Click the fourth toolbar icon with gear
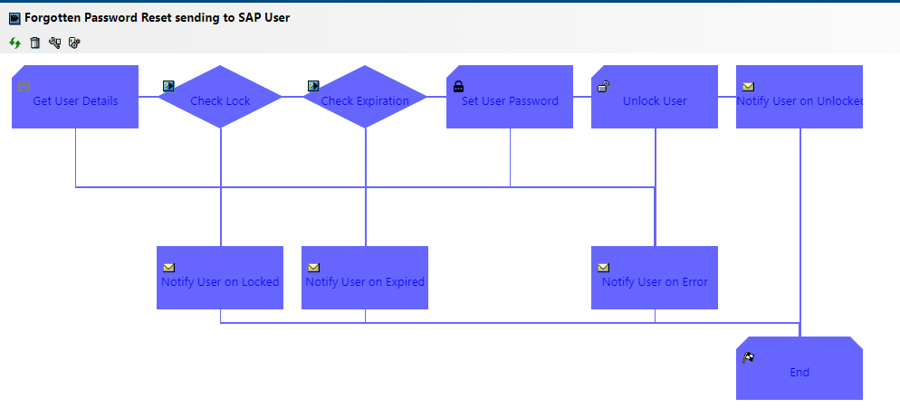Image resolution: width=900 pixels, height=408 pixels. click(x=74, y=43)
